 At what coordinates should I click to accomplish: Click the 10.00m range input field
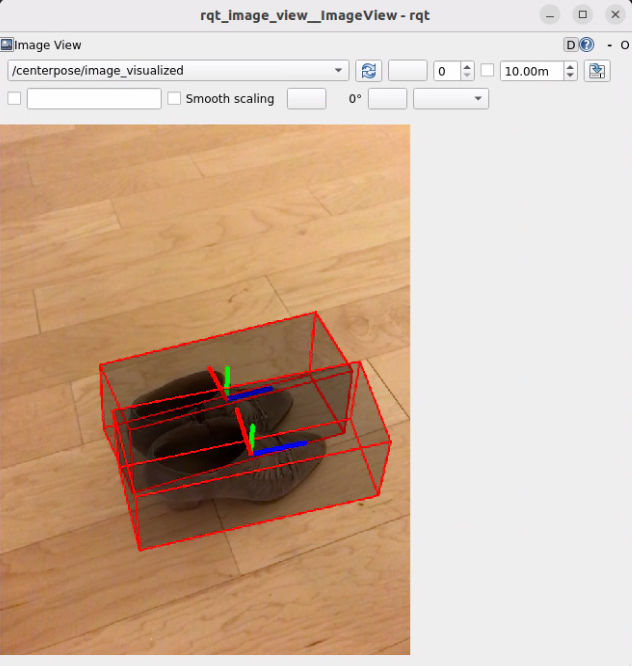pos(530,71)
